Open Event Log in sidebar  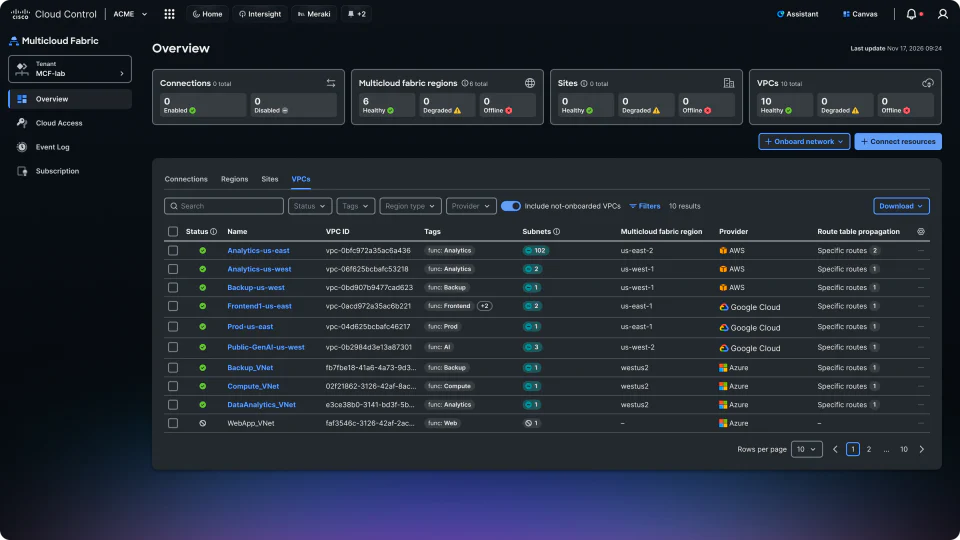point(53,147)
